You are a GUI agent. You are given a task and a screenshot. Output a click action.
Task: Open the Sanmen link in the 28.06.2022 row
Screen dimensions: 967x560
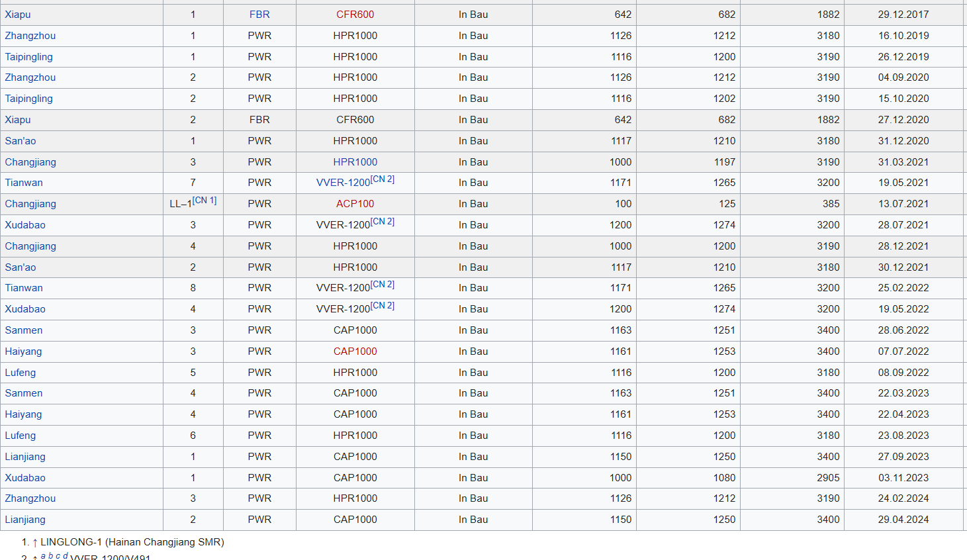pyautogui.click(x=24, y=330)
